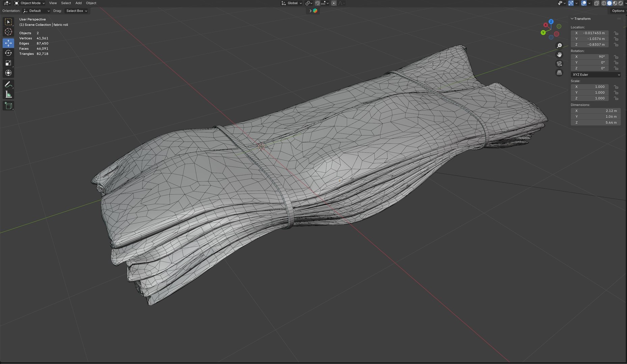Collapse the Transform panel
Screen dimensions: 627x364
coord(581,19)
